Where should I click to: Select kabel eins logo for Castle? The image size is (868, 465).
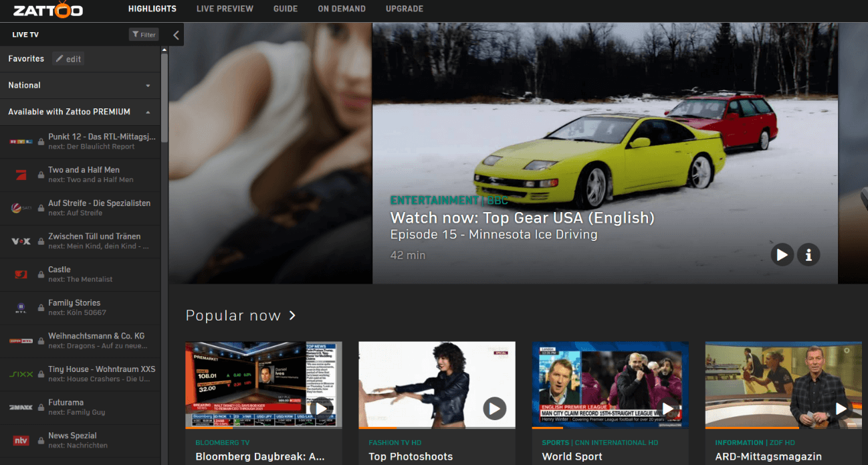point(20,274)
